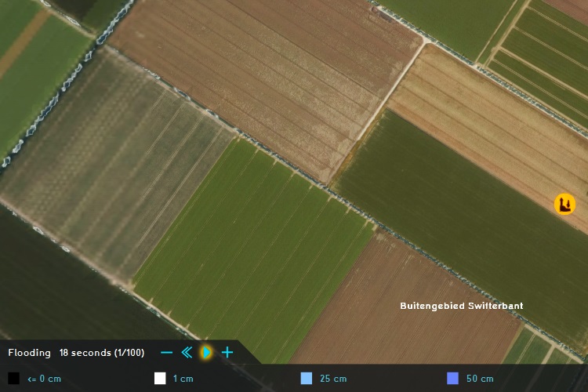Play the flooding animation

[x=206, y=353]
